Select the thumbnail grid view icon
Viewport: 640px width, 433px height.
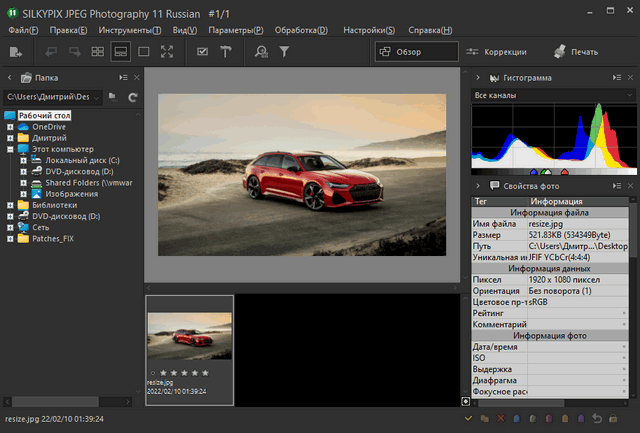pyautogui.click(x=97, y=51)
